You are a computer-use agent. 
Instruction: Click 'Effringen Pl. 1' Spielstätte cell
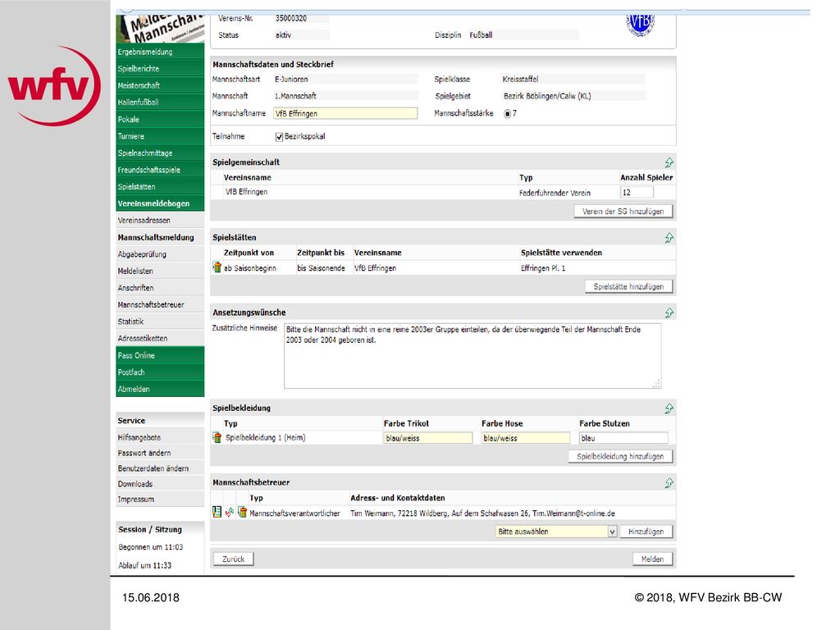tap(543, 268)
